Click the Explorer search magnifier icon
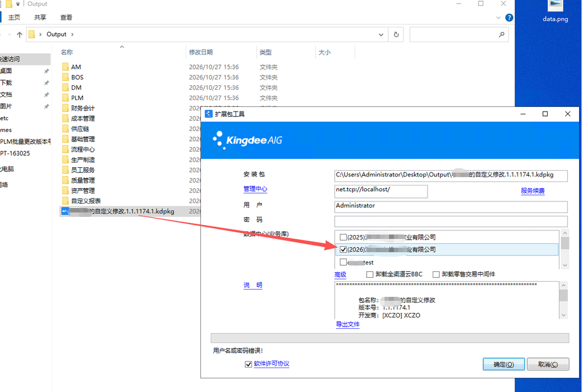Image resolution: width=583 pixels, height=392 pixels. point(502,35)
